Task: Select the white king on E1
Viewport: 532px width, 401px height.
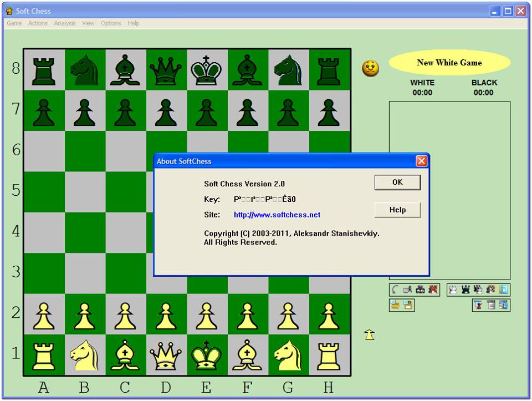Action: coord(207,355)
